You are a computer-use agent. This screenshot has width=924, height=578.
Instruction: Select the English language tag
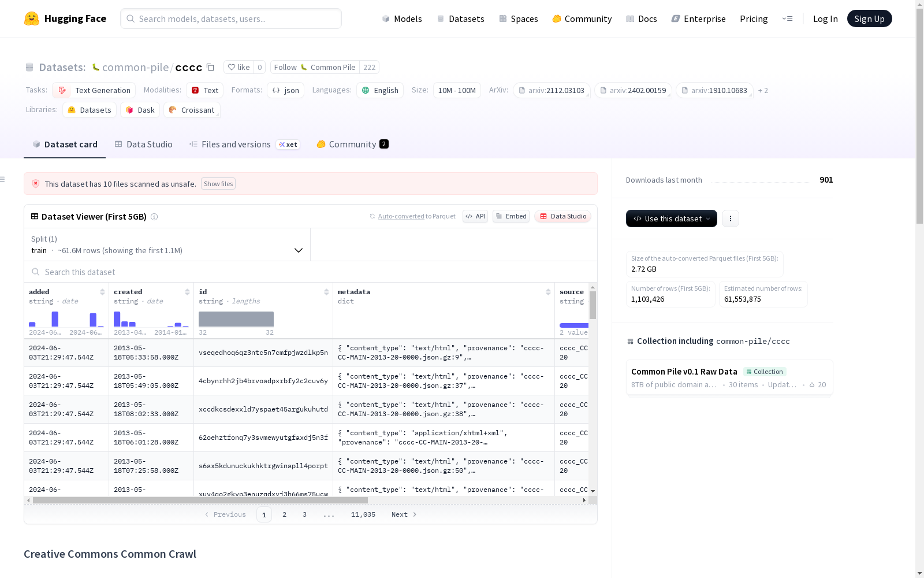[380, 90]
